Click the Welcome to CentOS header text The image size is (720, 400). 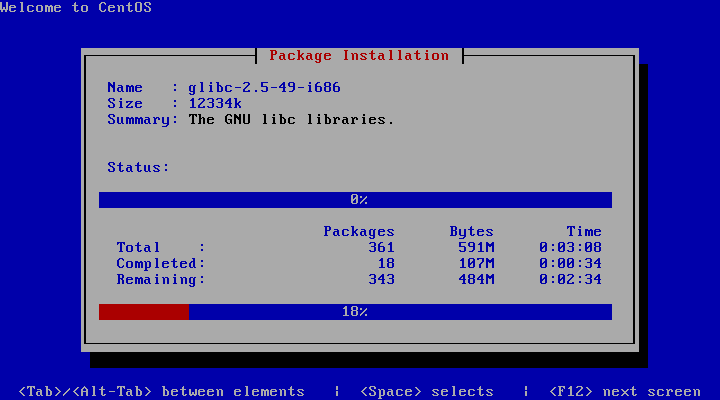76,7
